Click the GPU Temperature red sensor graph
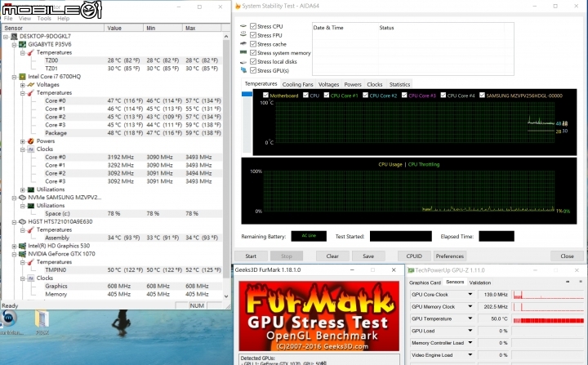 [x=548, y=318]
